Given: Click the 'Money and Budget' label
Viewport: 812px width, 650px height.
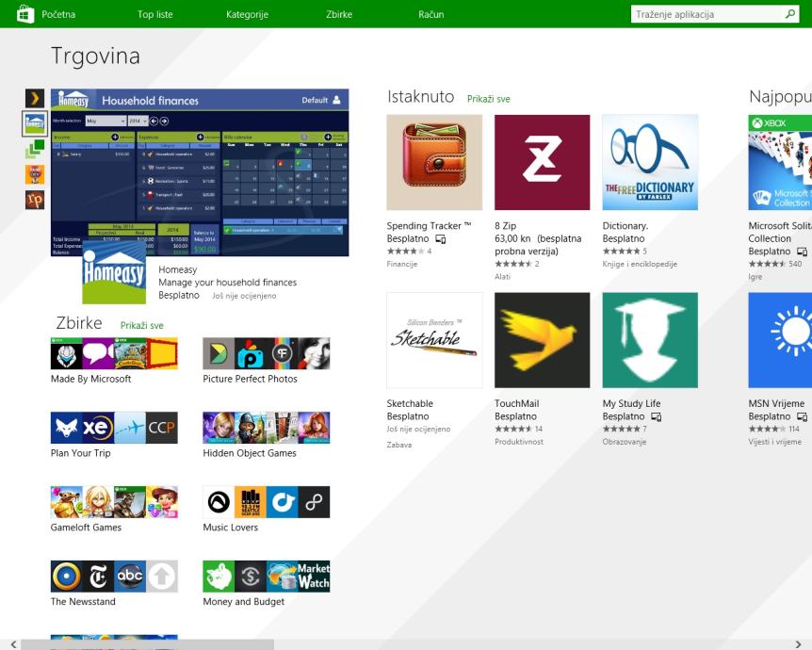Looking at the screenshot, I should 243,601.
